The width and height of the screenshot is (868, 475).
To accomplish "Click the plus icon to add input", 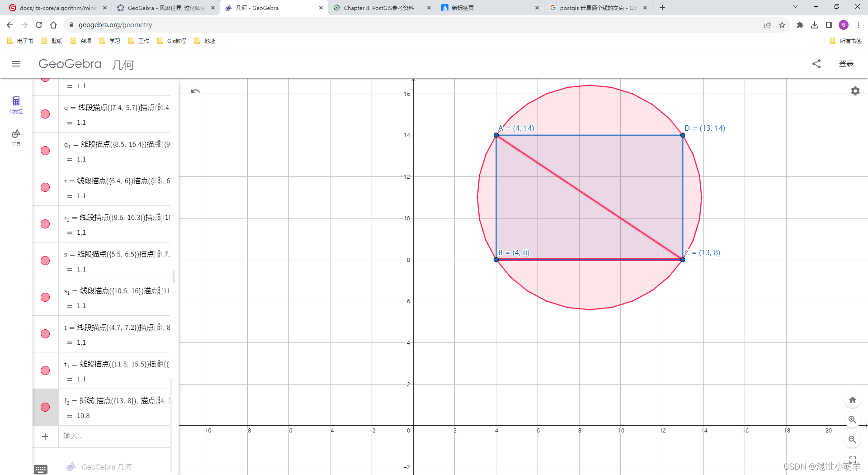I will tap(45, 437).
